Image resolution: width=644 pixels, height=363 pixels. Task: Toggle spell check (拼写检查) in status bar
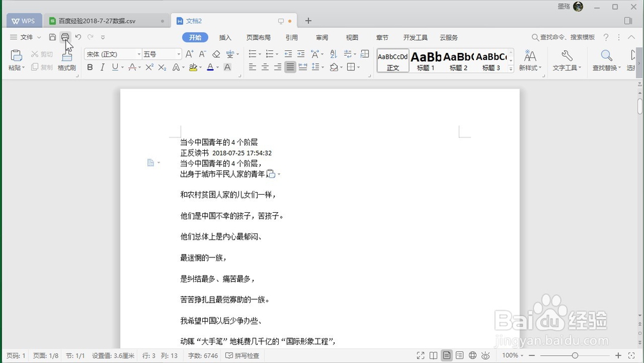pyautogui.click(x=242, y=356)
